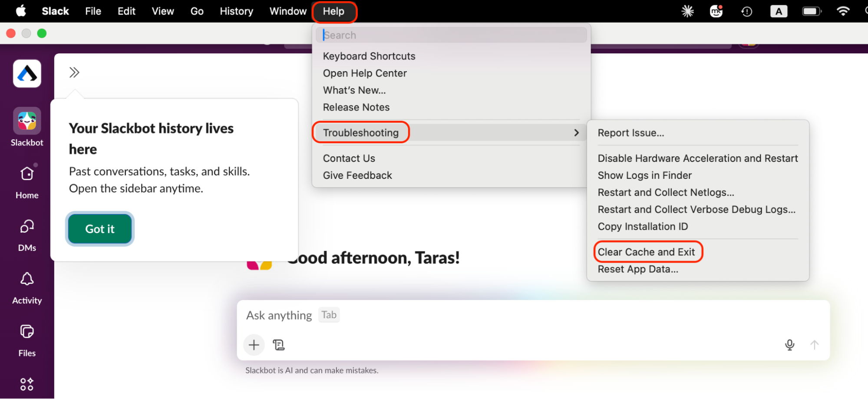Click 'Good afternoon, Taras!' greeting text

[373, 257]
